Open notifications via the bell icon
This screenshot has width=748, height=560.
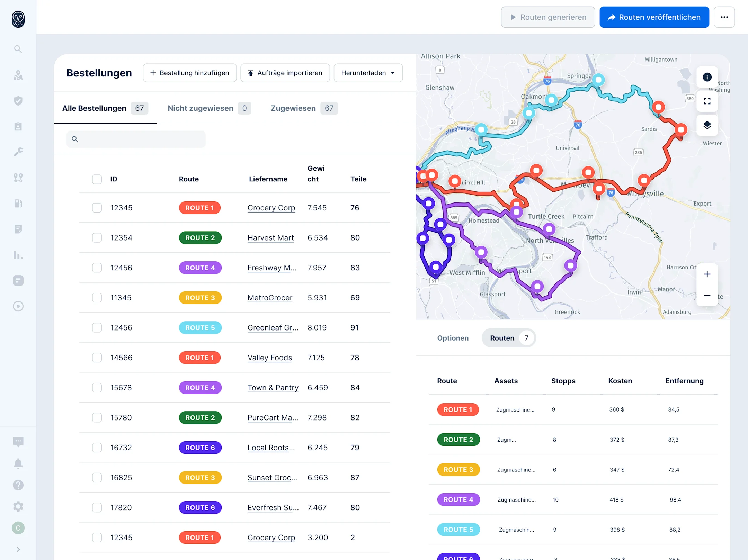[18, 463]
